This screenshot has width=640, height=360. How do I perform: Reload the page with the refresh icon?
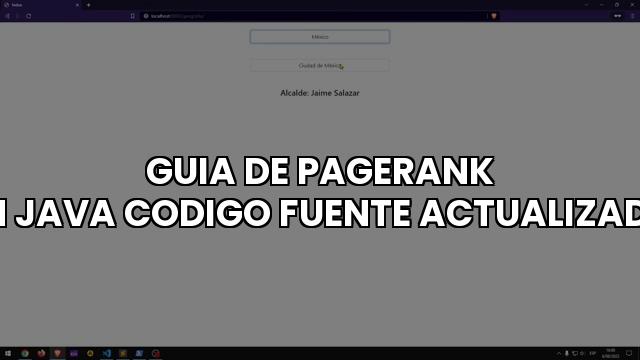pyautogui.click(x=29, y=16)
